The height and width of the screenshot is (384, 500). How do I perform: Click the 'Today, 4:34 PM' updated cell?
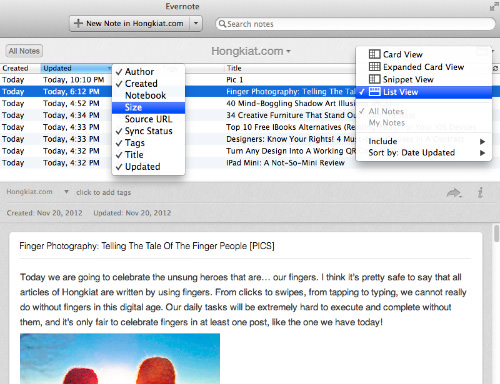tap(71, 115)
